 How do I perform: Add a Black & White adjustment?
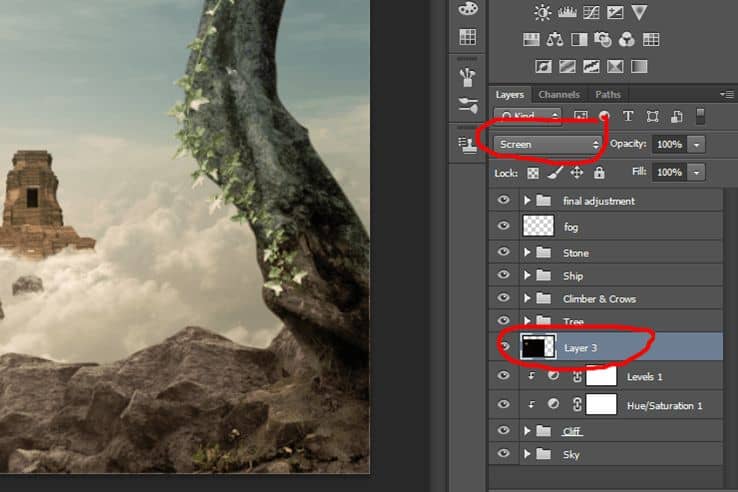coord(579,40)
